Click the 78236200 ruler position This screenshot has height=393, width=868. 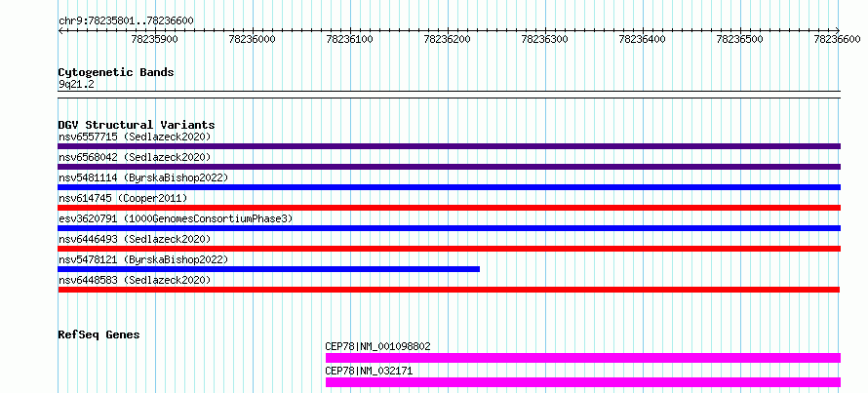click(448, 39)
